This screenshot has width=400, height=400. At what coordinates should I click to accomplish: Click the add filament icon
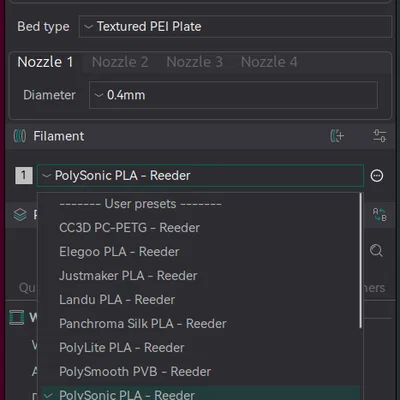click(x=337, y=136)
